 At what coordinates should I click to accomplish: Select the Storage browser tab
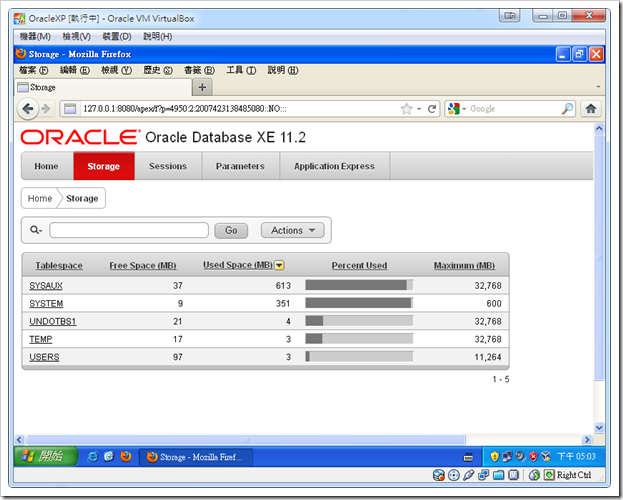point(103,87)
